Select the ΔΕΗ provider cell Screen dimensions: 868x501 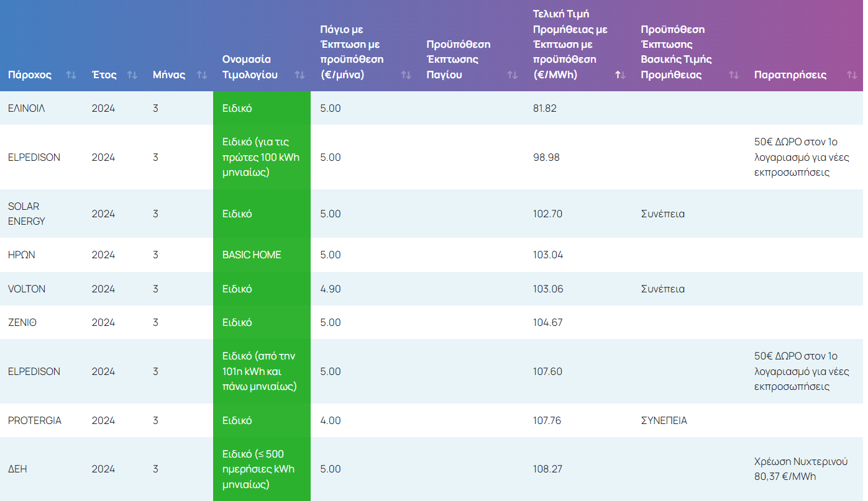(x=17, y=469)
